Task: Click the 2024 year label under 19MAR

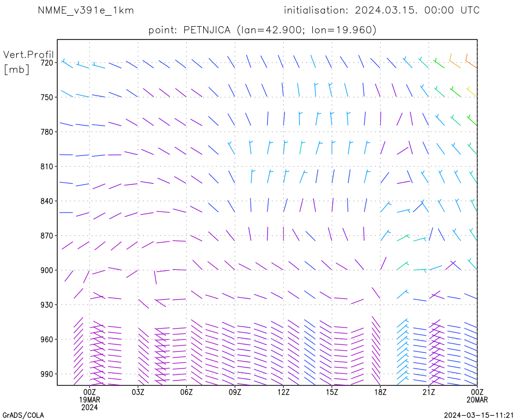Action: coord(89,407)
